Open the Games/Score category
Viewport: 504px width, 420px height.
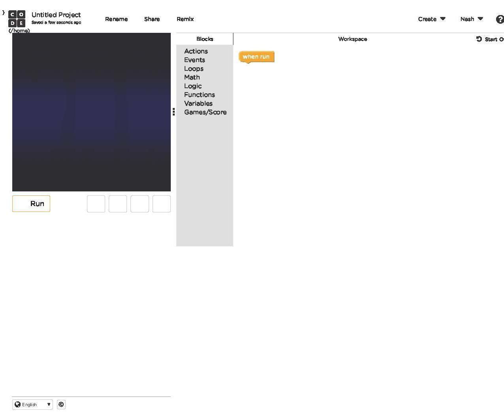(205, 112)
